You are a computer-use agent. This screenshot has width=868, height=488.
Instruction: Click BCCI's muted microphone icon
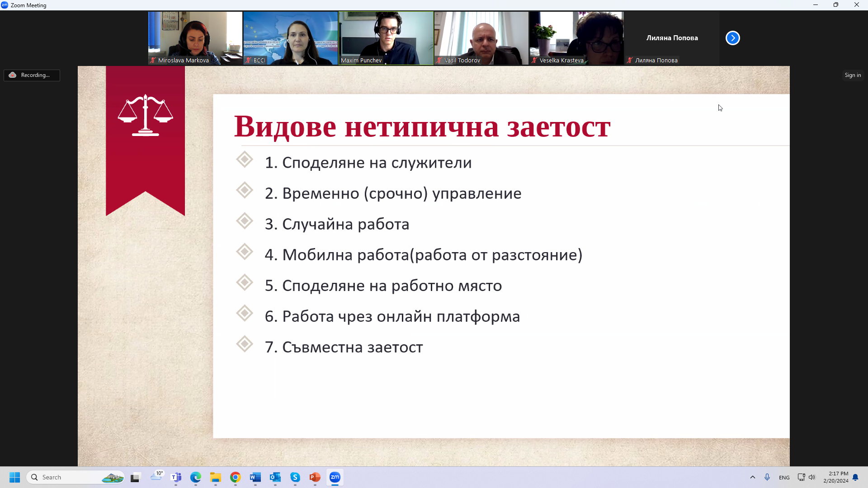(248, 60)
